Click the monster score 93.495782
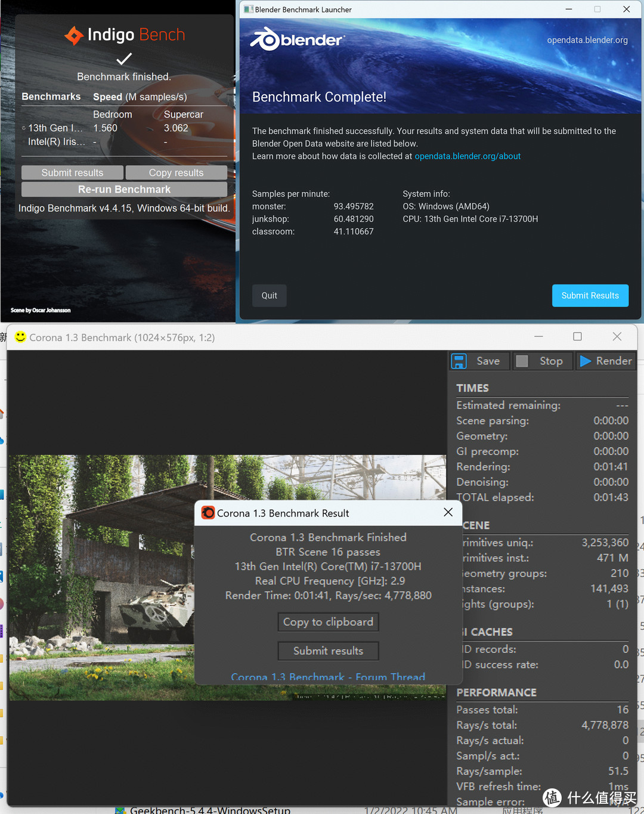This screenshot has width=644, height=814. (x=354, y=206)
